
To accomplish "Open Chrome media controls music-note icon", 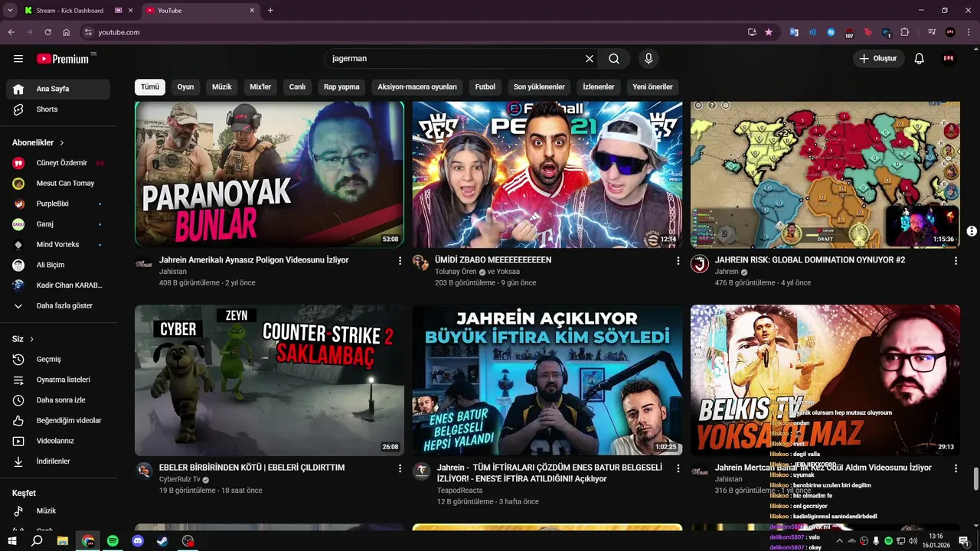I will click(x=932, y=32).
